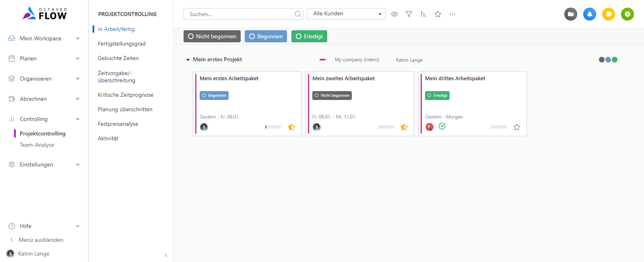Open 'Fertigstellungsgrad' in Projektcontrolling menu

(x=122, y=44)
